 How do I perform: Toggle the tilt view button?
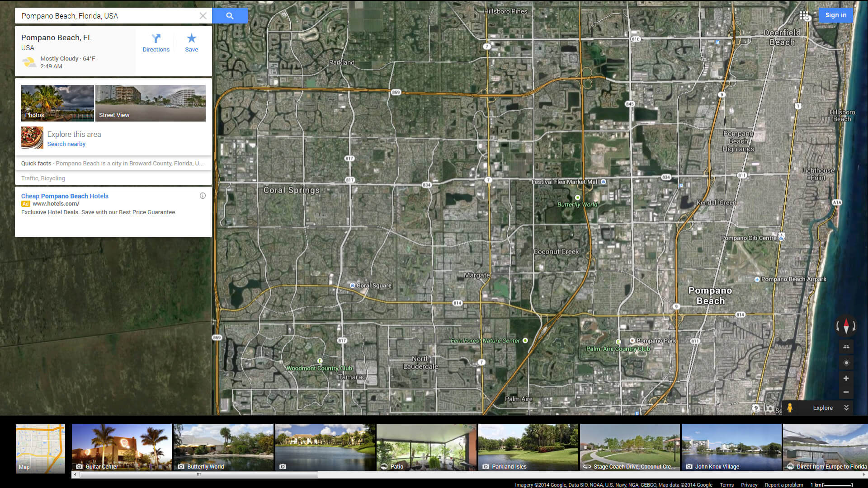846,347
